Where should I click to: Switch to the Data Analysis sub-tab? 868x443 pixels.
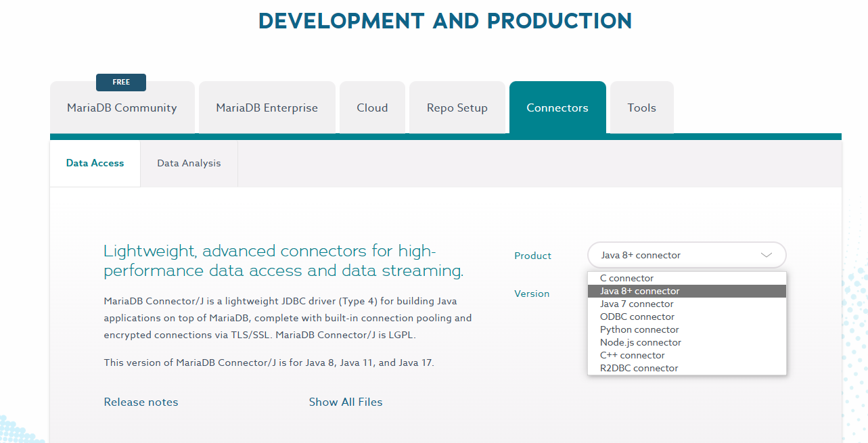pyautogui.click(x=189, y=163)
